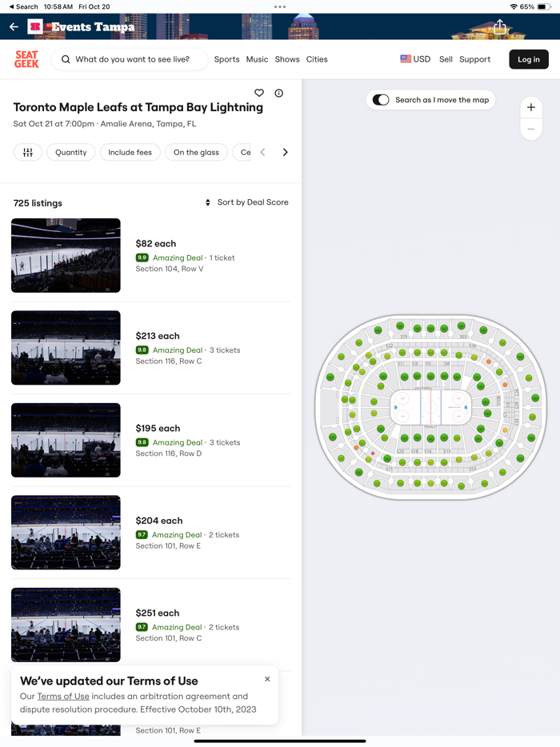
Task: Open the Music menu
Action: tap(257, 59)
